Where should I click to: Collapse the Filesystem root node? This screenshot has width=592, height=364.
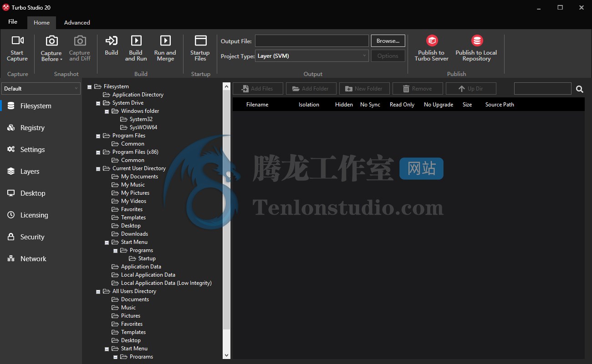pyautogui.click(x=90, y=87)
